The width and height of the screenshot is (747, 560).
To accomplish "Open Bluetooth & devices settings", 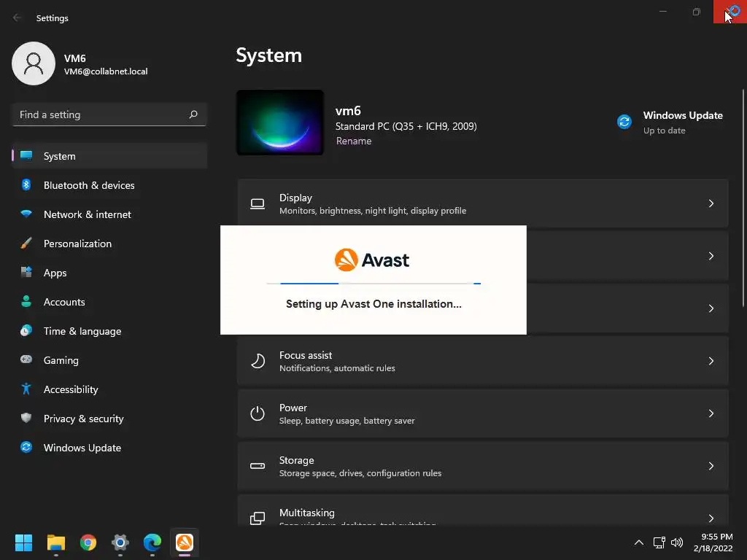I will point(109,185).
